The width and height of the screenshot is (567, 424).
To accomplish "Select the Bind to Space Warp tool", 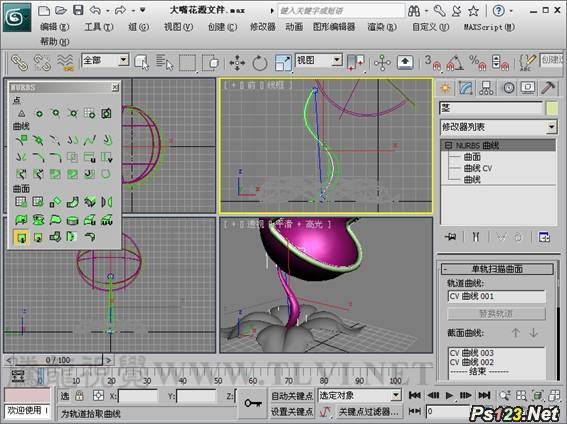I will [x=65, y=63].
